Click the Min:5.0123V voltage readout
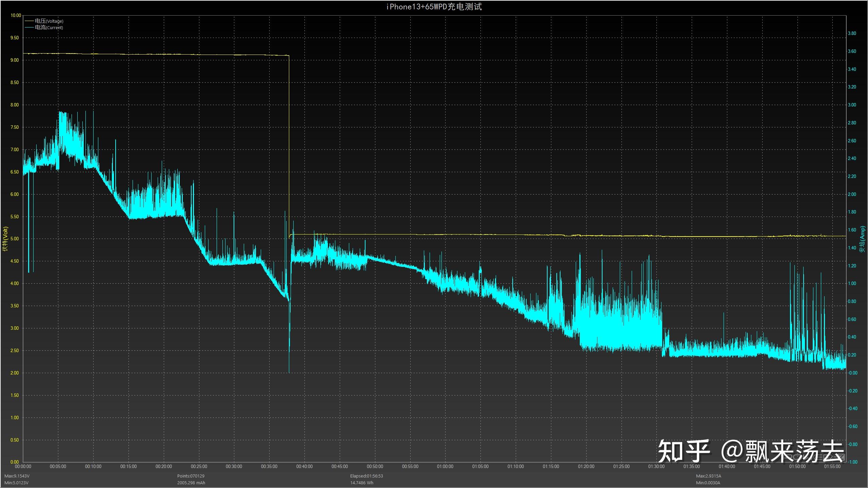 coord(17,483)
